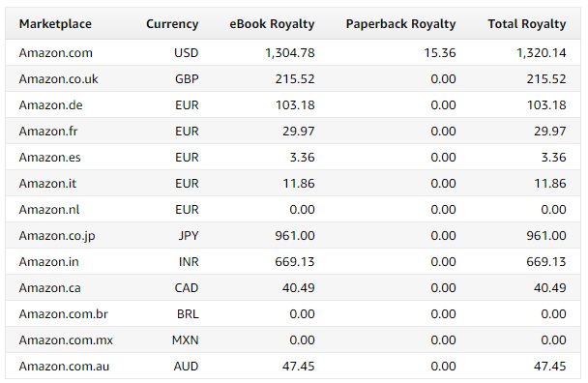The height and width of the screenshot is (383, 588).
Task: Click the Amazon.com.mx marketplace name
Action: pyautogui.click(x=66, y=339)
